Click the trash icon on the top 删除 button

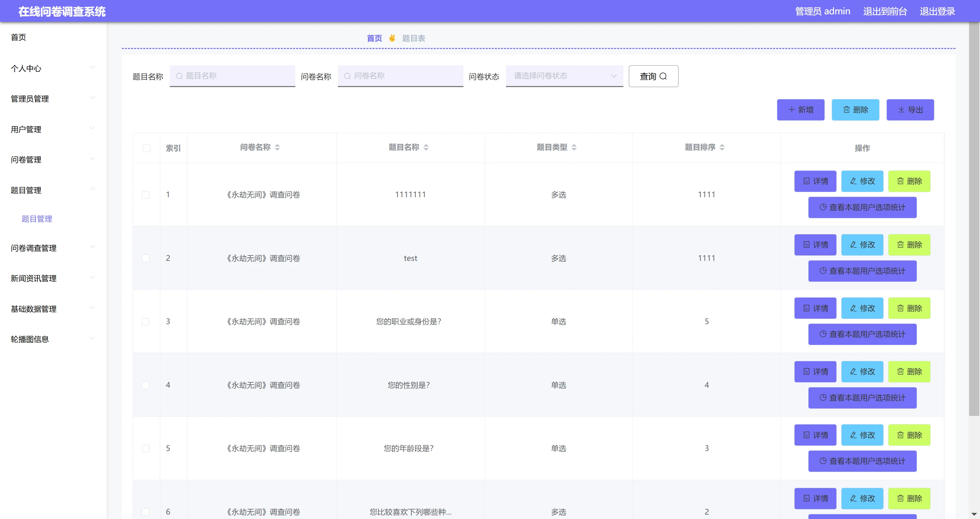pyautogui.click(x=847, y=110)
